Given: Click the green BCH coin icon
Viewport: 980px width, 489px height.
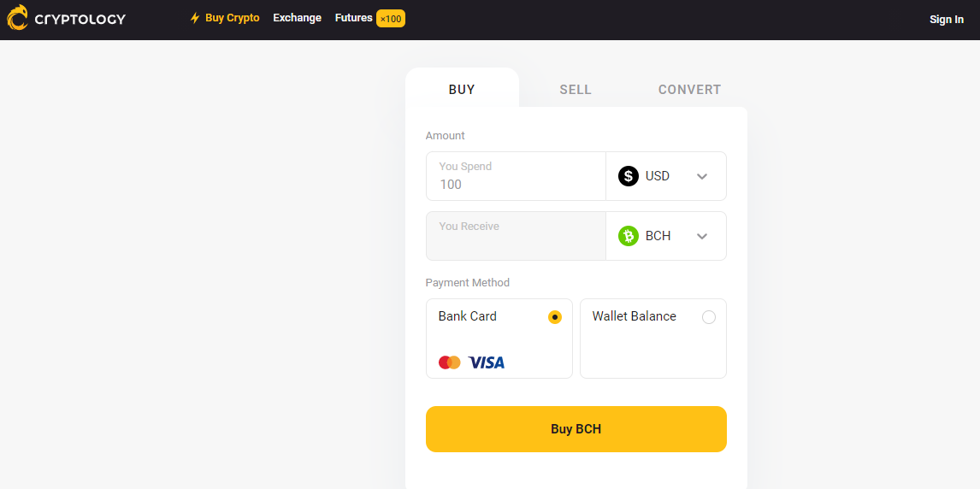Looking at the screenshot, I should [629, 236].
